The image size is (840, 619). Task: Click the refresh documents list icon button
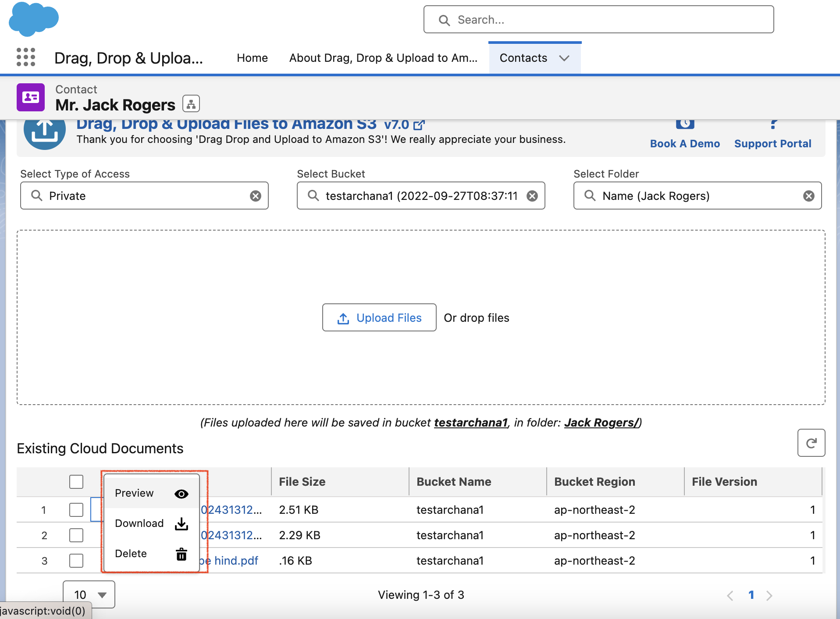pos(811,443)
